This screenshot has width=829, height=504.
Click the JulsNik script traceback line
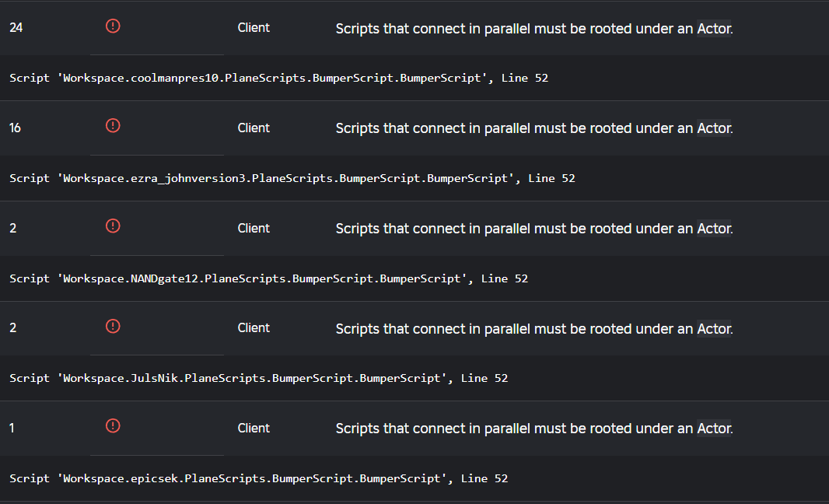click(x=259, y=378)
